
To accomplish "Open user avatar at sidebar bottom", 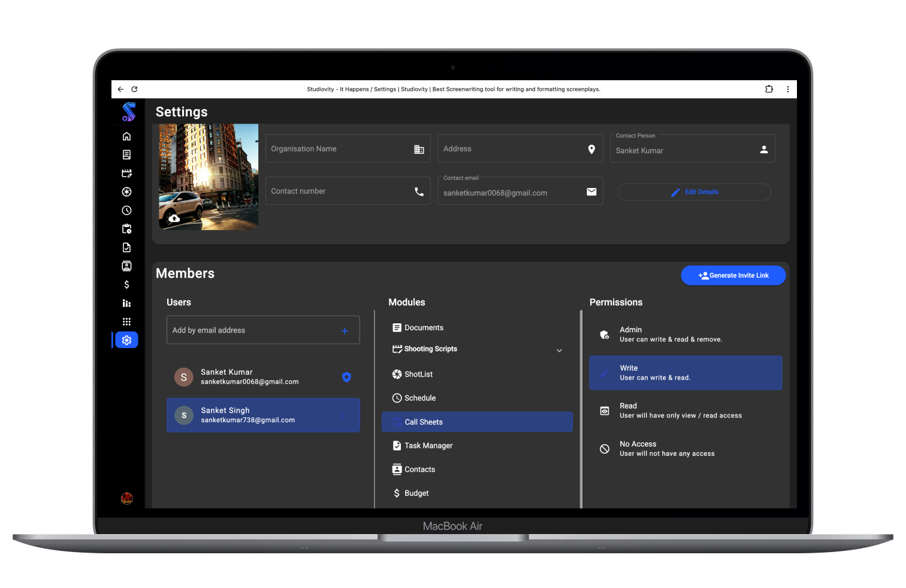I will pyautogui.click(x=126, y=499).
